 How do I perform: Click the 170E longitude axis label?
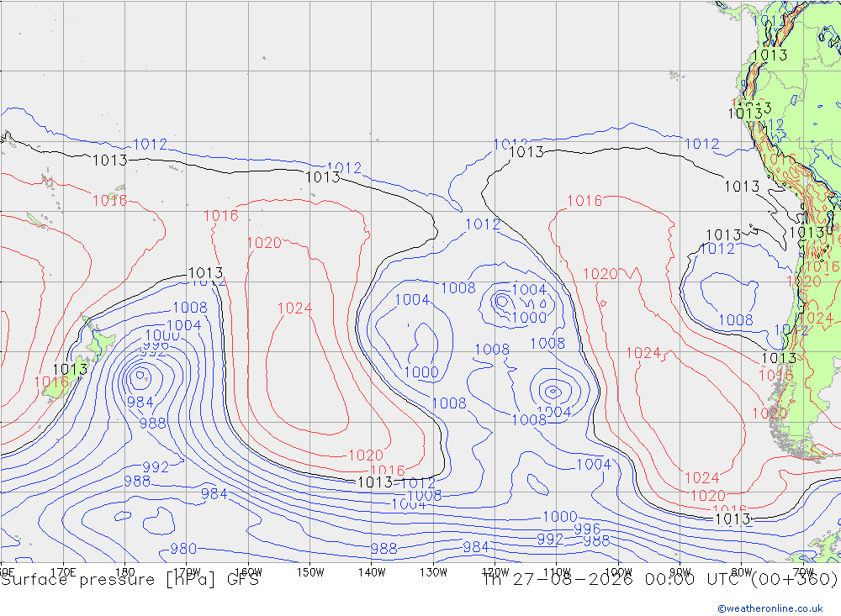click(63, 572)
